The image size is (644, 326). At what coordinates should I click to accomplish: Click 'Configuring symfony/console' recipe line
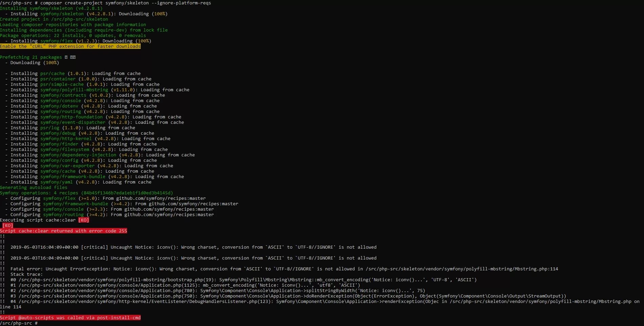click(x=109, y=209)
